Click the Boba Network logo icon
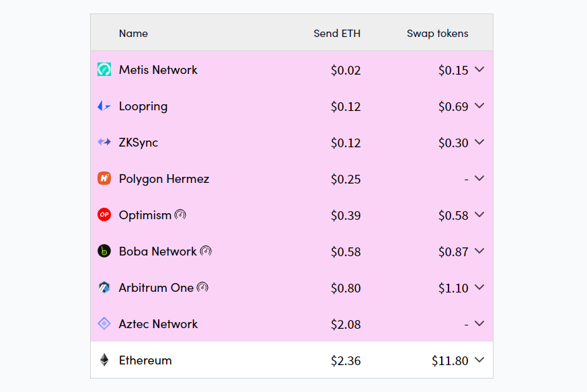 tap(104, 251)
